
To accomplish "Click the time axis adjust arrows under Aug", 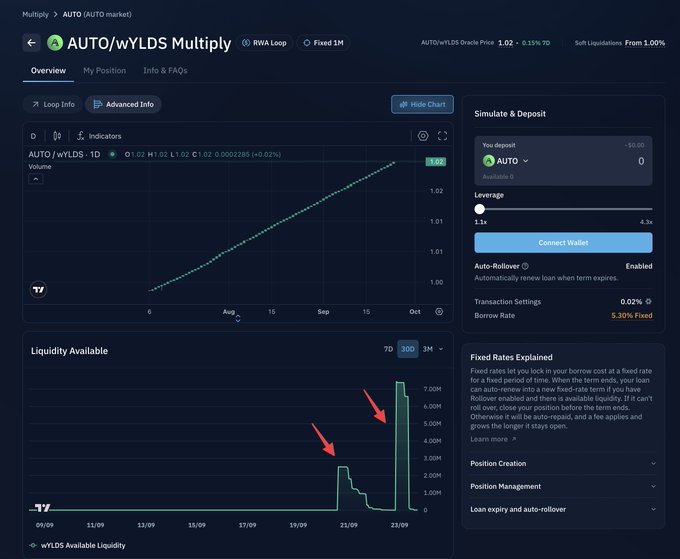I will (x=238, y=319).
